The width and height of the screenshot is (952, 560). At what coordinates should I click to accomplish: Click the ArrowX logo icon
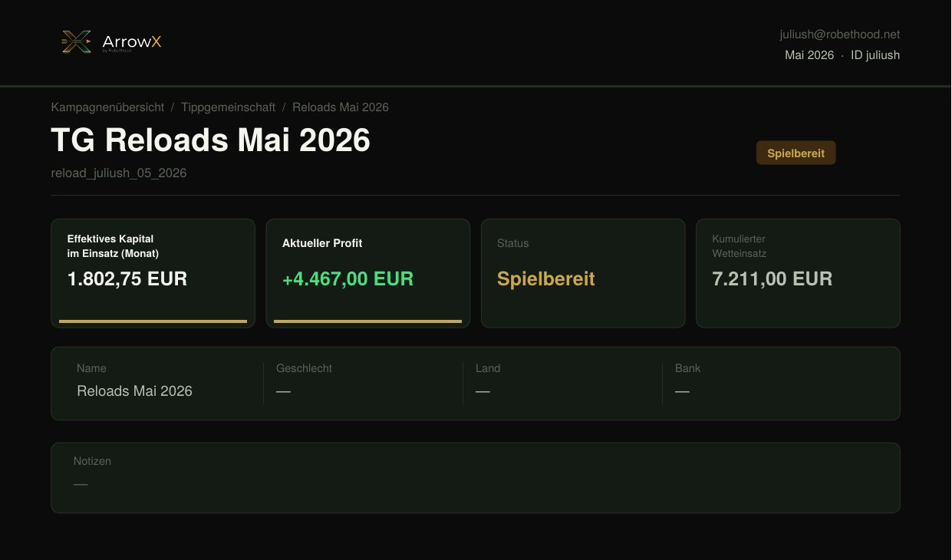tap(77, 41)
